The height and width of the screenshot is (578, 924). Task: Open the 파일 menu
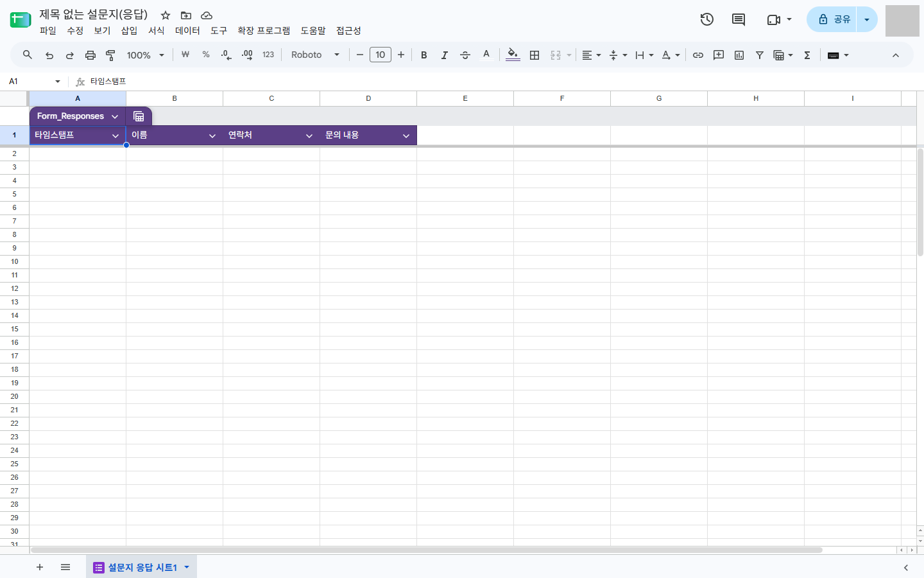[48, 31]
